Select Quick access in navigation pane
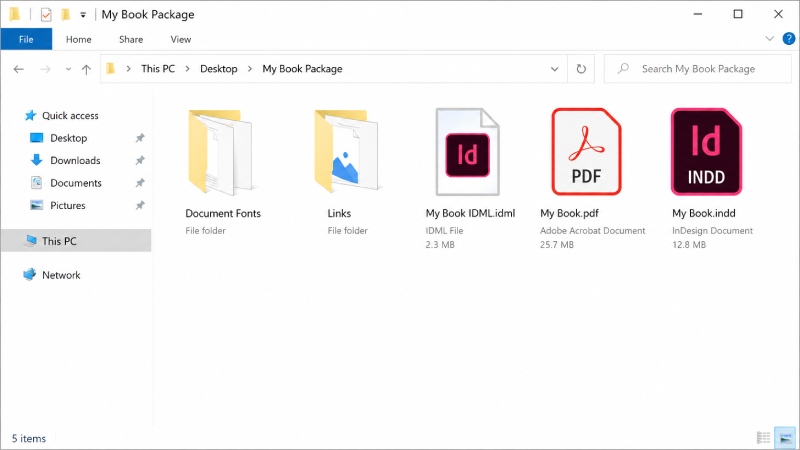 coord(70,116)
